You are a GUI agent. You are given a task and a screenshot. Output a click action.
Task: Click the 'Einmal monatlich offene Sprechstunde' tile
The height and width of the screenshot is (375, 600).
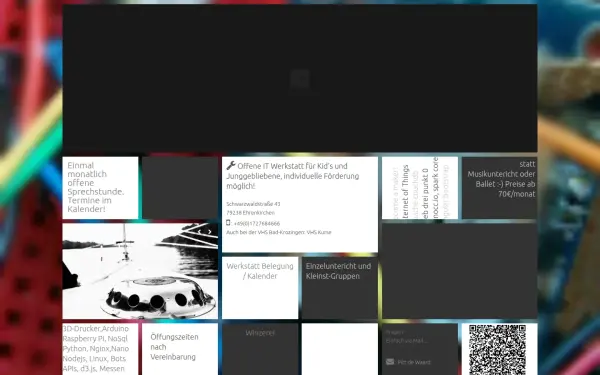(x=100, y=188)
